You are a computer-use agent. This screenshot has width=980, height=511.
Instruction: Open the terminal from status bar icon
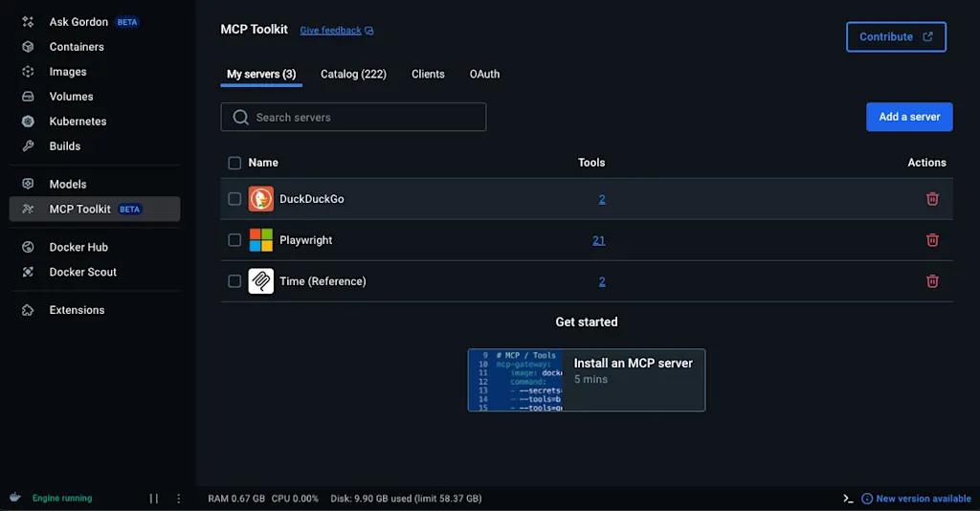coord(848,499)
